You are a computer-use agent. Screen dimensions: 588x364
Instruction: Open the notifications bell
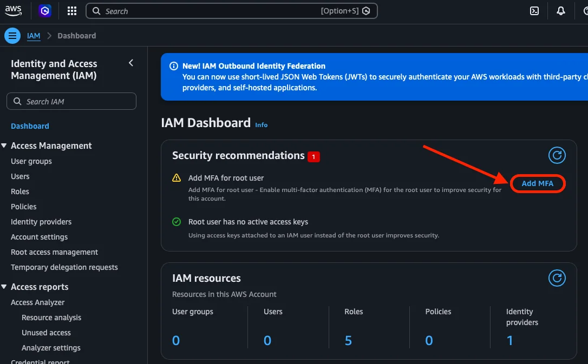point(561,10)
